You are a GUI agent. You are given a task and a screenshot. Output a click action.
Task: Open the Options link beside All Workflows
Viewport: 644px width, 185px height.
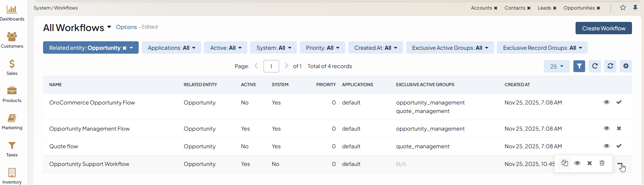(x=126, y=27)
